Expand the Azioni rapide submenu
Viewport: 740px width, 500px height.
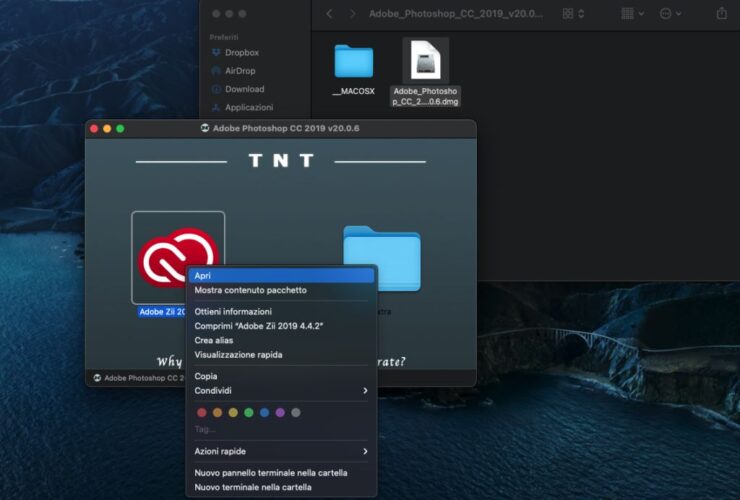click(x=280, y=452)
